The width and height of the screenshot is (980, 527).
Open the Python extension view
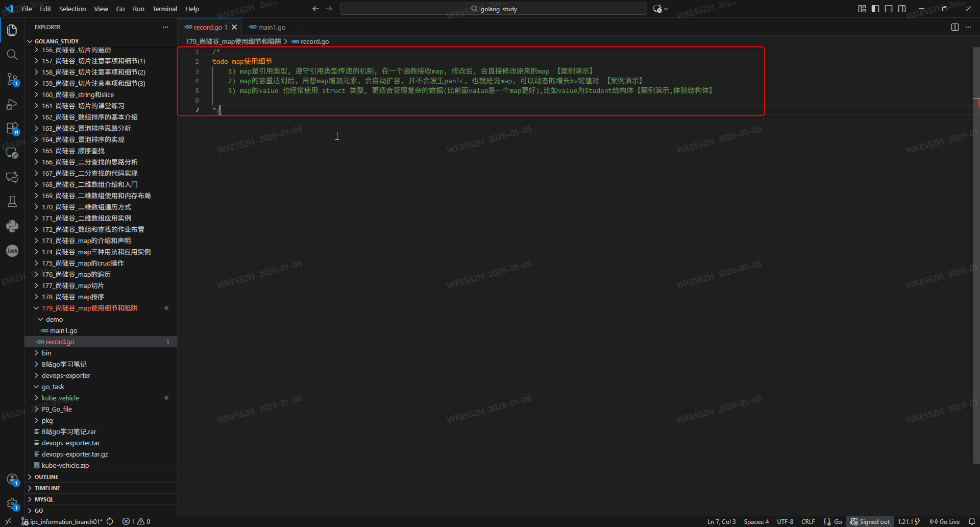[x=12, y=226]
